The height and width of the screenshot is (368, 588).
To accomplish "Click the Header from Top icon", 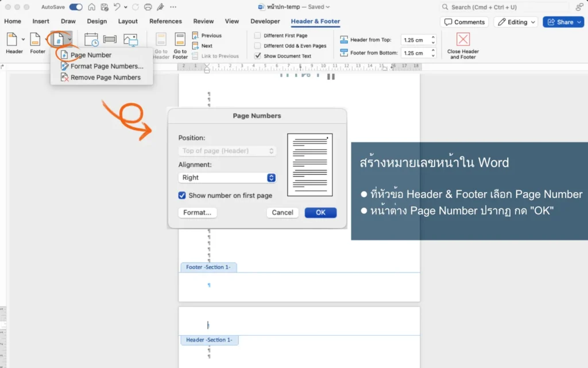I will [344, 40].
